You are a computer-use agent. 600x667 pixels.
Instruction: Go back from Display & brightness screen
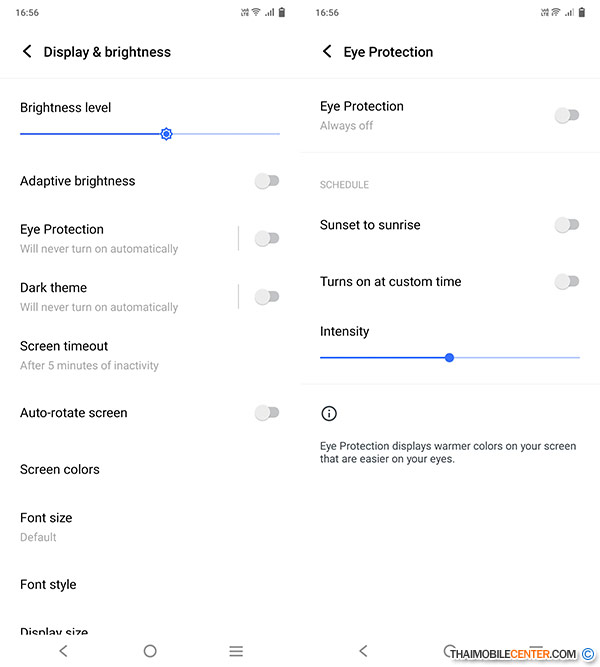27,52
